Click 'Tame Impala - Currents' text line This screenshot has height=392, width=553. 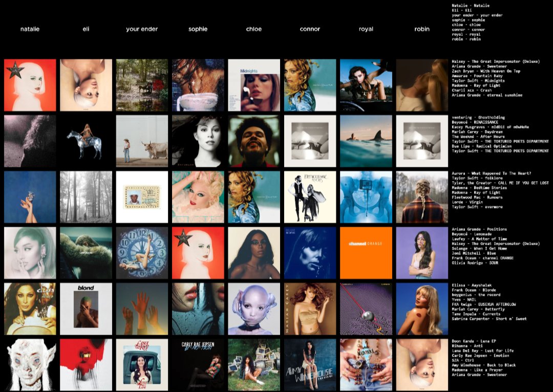click(476, 314)
